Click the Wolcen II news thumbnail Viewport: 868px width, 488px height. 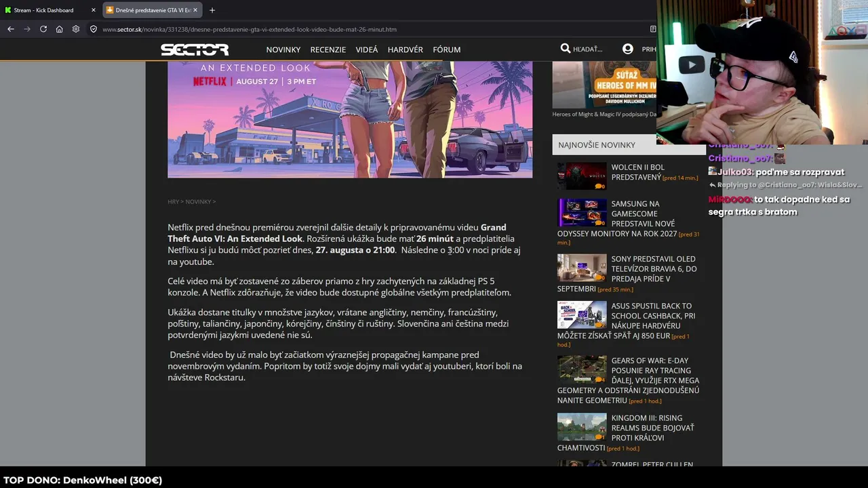click(x=582, y=176)
